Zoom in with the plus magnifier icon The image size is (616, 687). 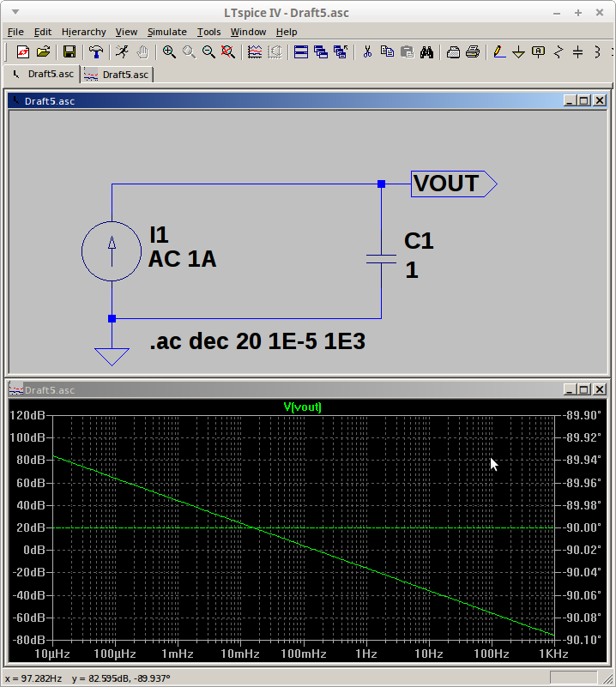(169, 51)
